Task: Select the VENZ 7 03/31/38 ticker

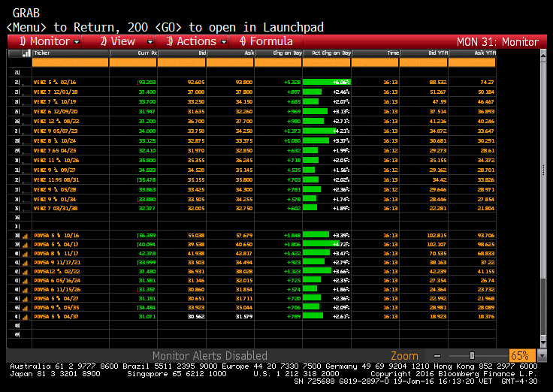Action: pos(56,208)
